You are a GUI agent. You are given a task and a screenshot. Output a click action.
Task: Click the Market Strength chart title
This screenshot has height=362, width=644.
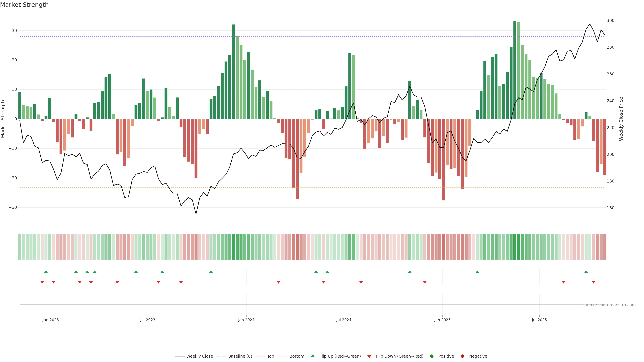click(24, 5)
